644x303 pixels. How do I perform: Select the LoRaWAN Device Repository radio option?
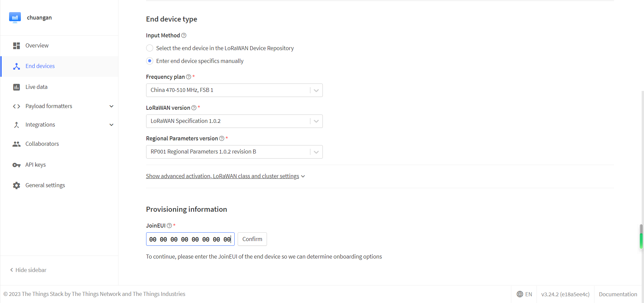coord(150,48)
